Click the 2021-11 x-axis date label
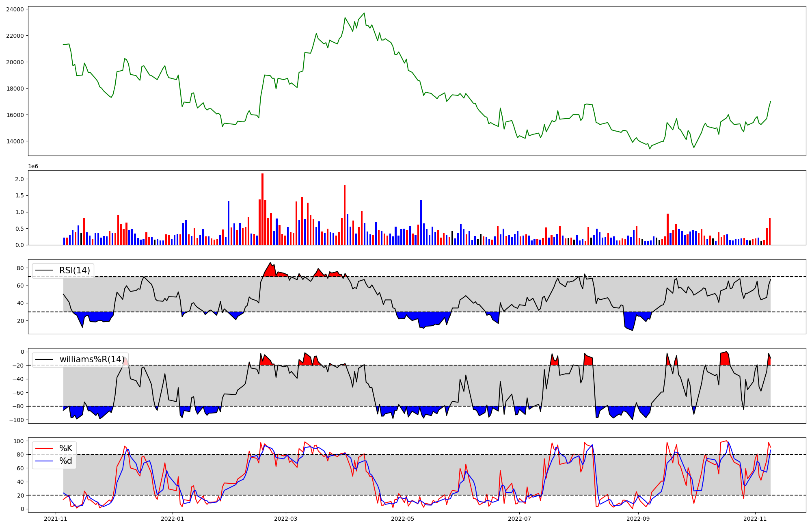Screen dimensions: 812x528 tap(56, 519)
